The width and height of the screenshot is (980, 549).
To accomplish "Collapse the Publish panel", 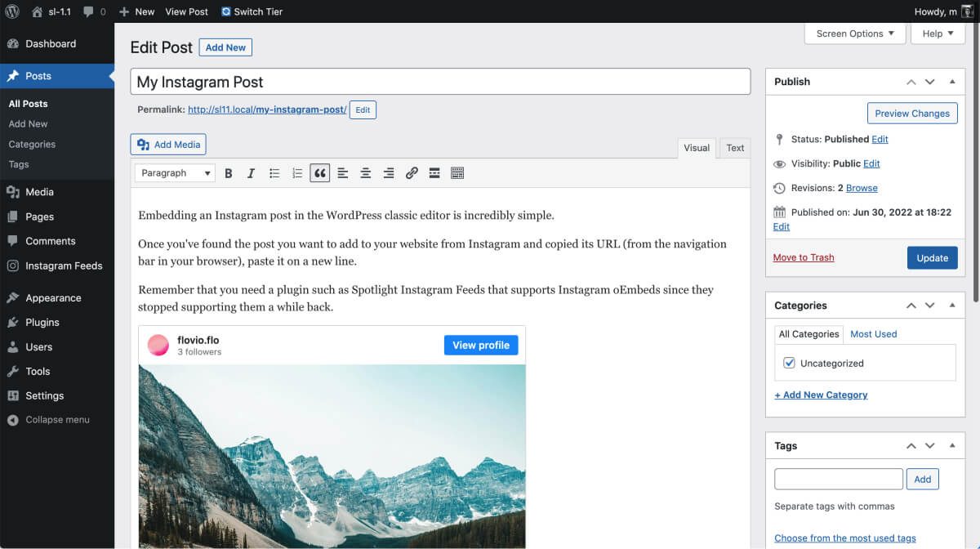I will tap(952, 82).
